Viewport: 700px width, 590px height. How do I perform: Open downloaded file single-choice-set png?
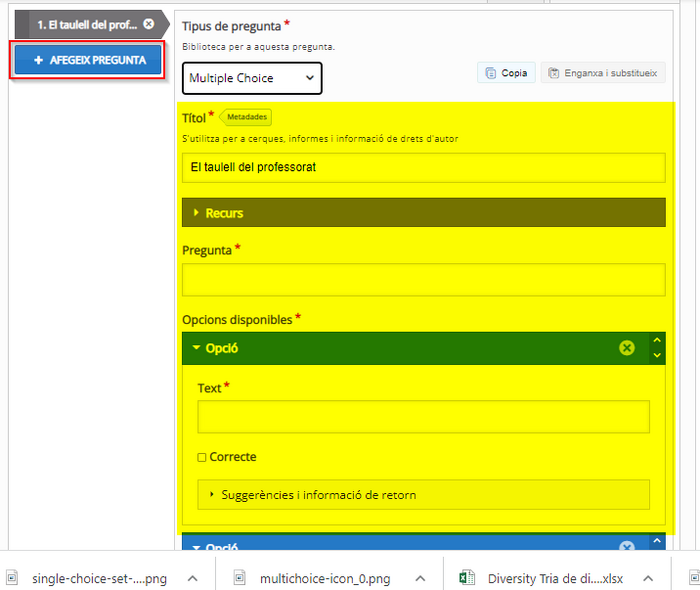99,578
